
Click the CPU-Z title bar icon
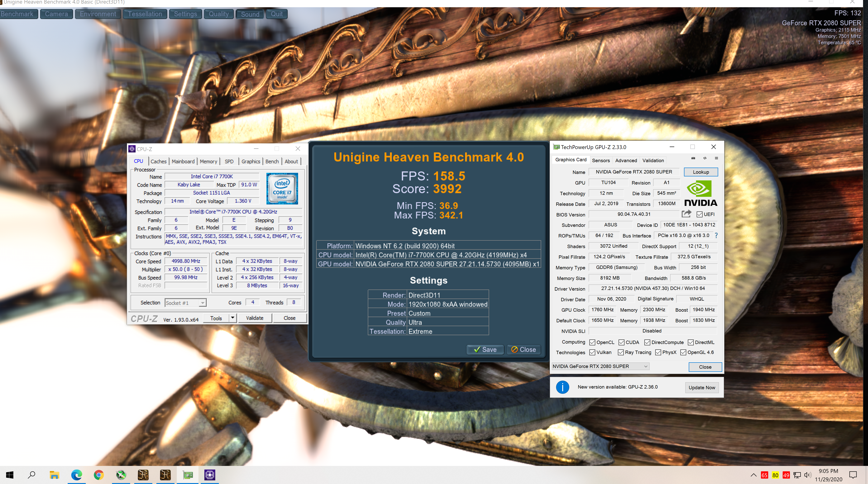point(132,149)
